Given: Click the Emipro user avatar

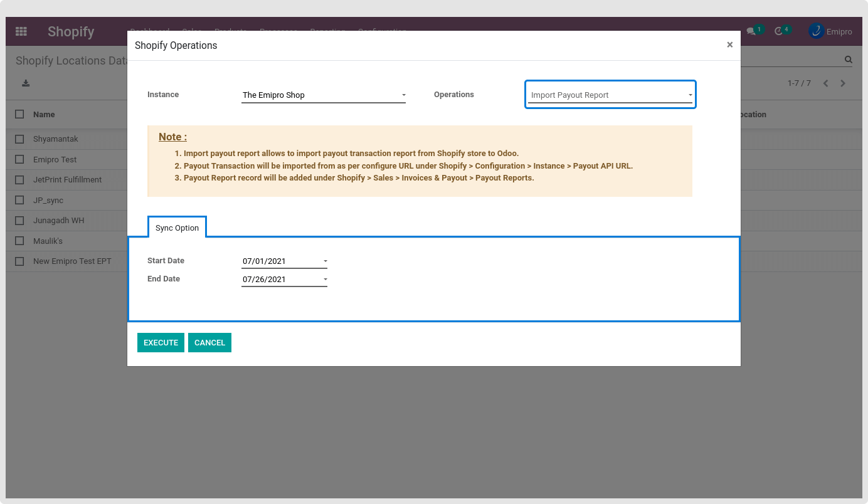Looking at the screenshot, I should pyautogui.click(x=816, y=31).
